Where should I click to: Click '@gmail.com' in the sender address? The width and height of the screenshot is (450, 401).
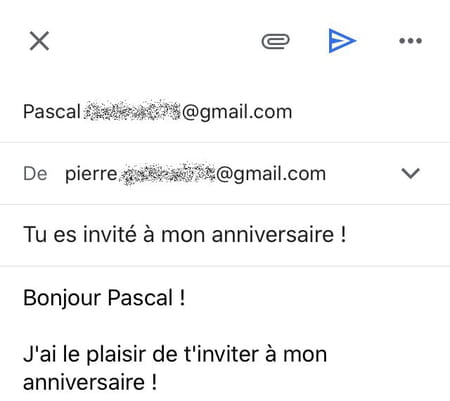coord(271,174)
